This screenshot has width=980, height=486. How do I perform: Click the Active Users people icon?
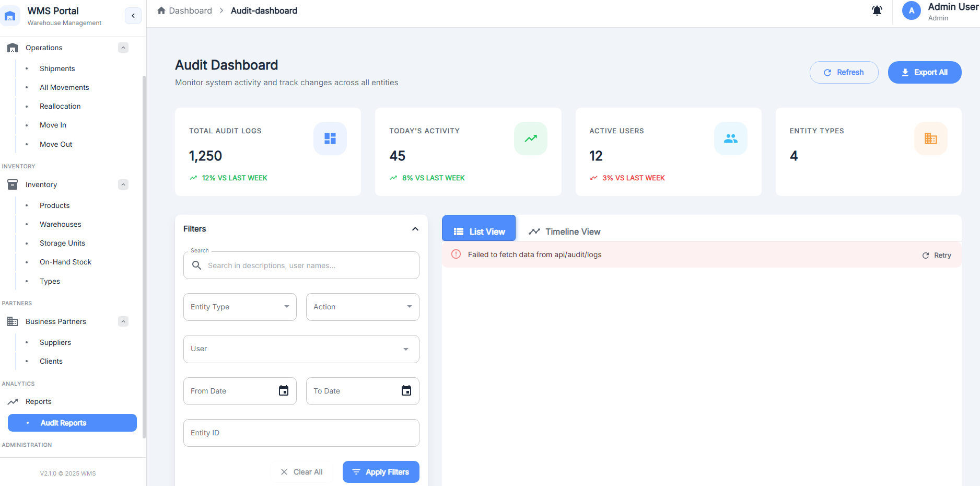730,138
